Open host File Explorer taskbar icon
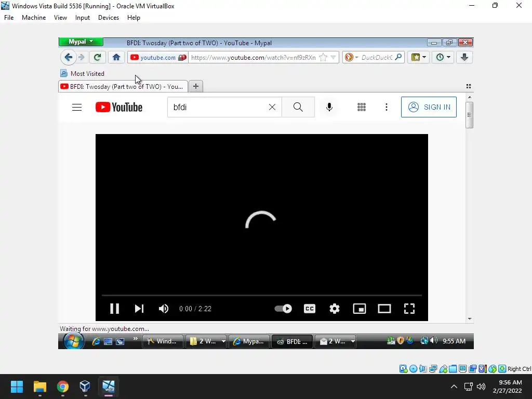 click(39, 387)
